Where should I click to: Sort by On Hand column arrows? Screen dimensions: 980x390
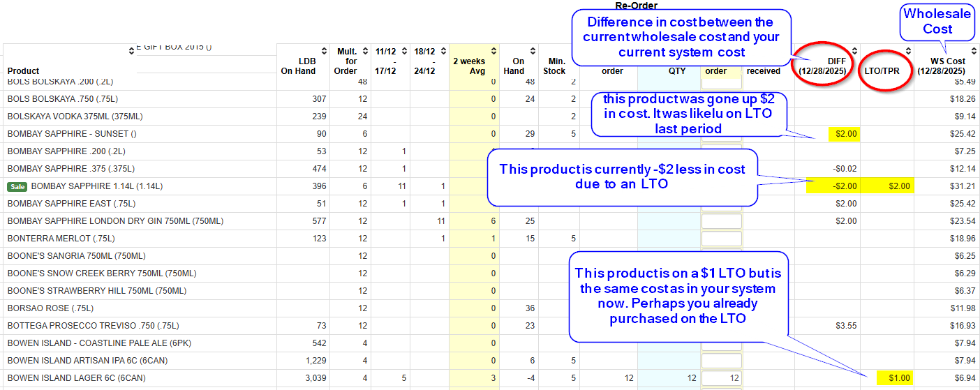click(x=533, y=51)
